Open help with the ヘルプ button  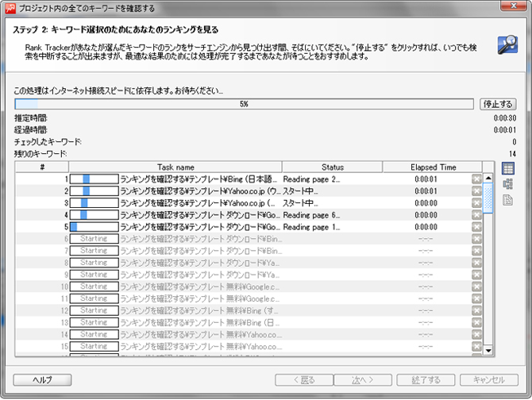42,380
